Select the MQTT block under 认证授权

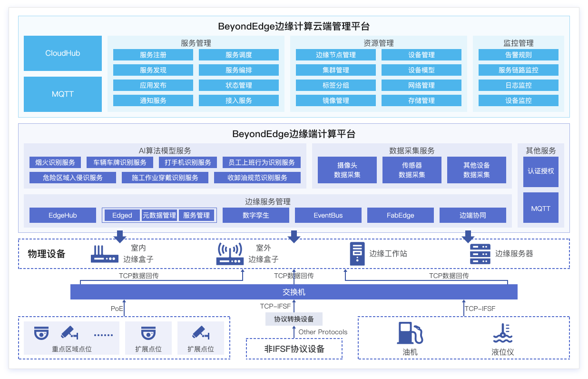(541, 208)
